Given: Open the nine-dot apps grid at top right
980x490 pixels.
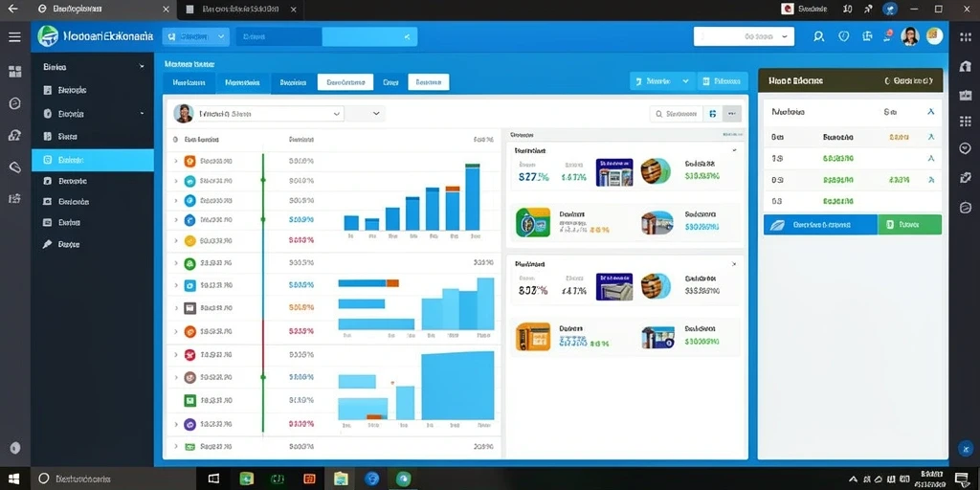Looking at the screenshot, I should [965, 37].
